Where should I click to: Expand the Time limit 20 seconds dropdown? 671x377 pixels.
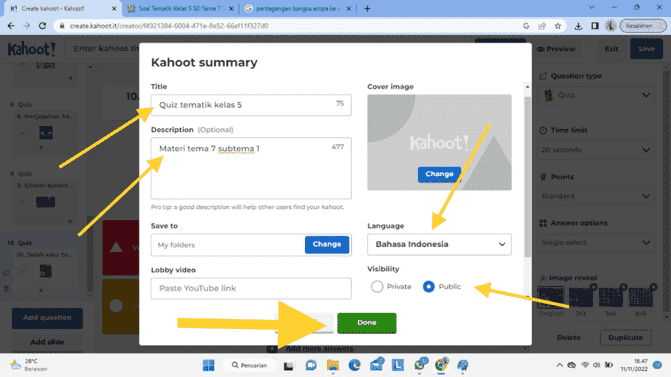click(596, 150)
